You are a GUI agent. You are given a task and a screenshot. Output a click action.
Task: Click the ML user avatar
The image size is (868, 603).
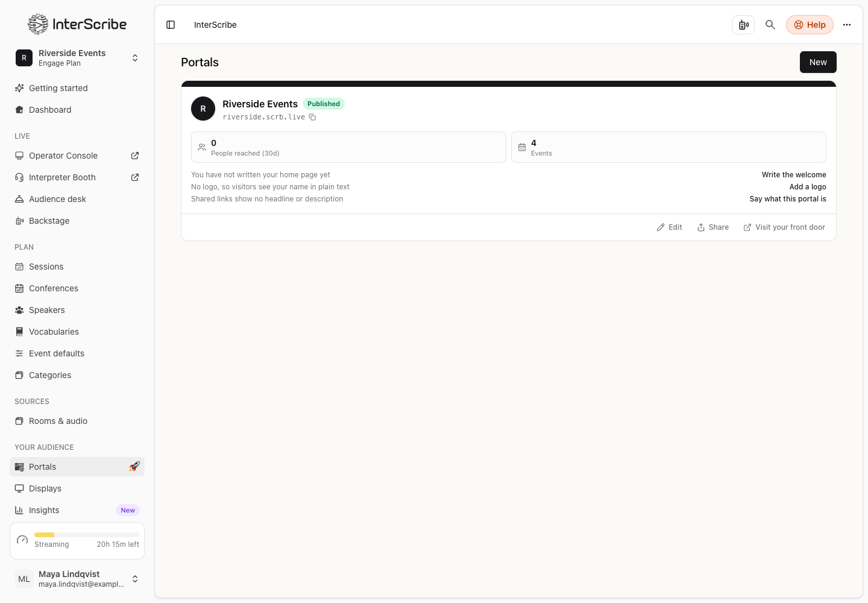tap(24, 579)
